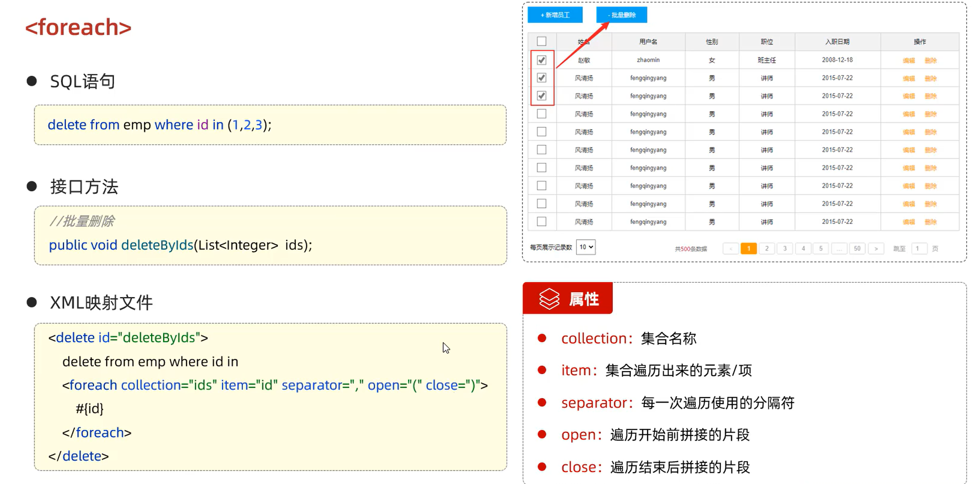Click the 批量删除 button

coord(621,14)
